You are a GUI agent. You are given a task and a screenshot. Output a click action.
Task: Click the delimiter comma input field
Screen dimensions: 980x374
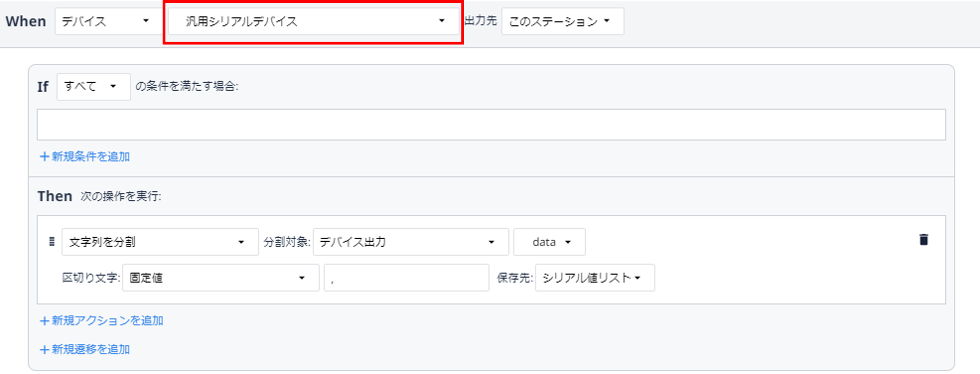(x=406, y=278)
